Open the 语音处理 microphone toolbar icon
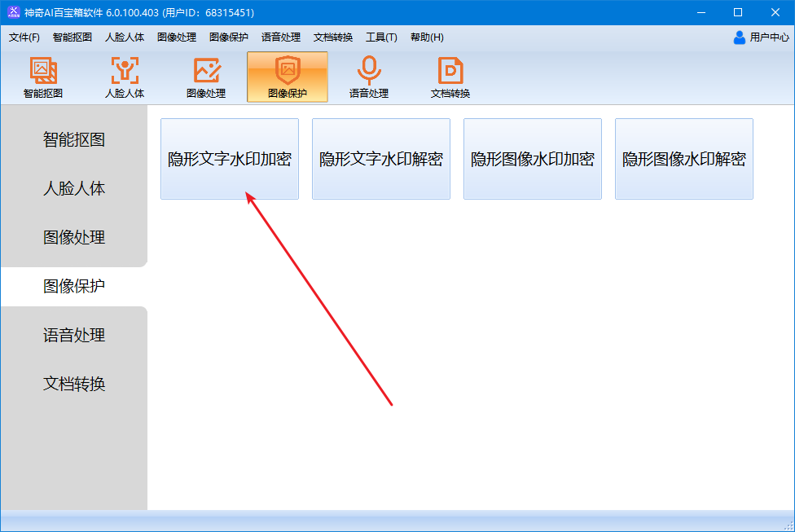795x532 pixels. [369, 77]
